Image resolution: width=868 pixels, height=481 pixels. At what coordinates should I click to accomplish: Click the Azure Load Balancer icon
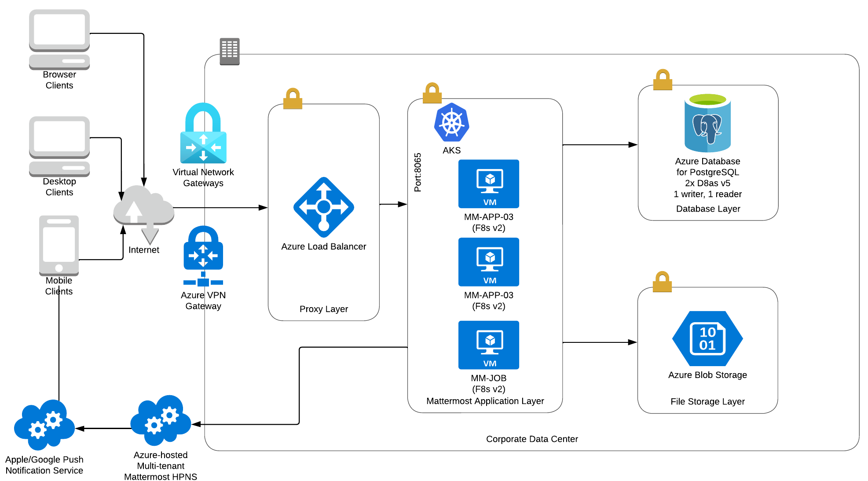pos(324,207)
